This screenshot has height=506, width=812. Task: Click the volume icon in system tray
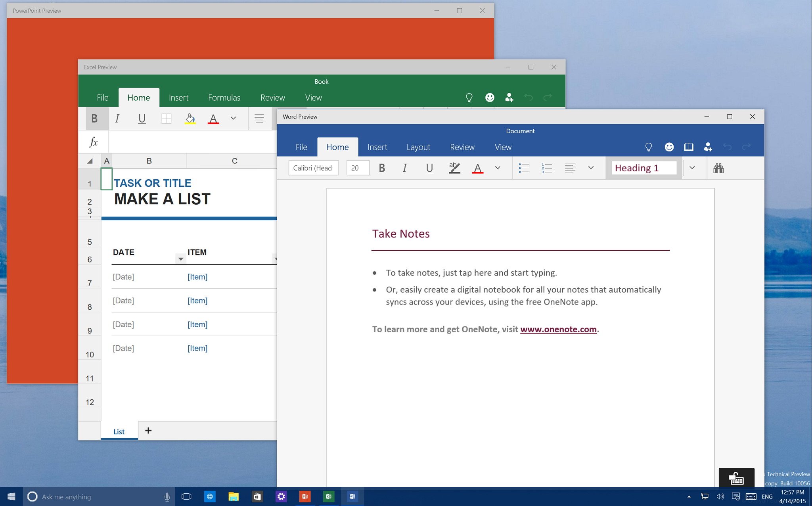720,496
